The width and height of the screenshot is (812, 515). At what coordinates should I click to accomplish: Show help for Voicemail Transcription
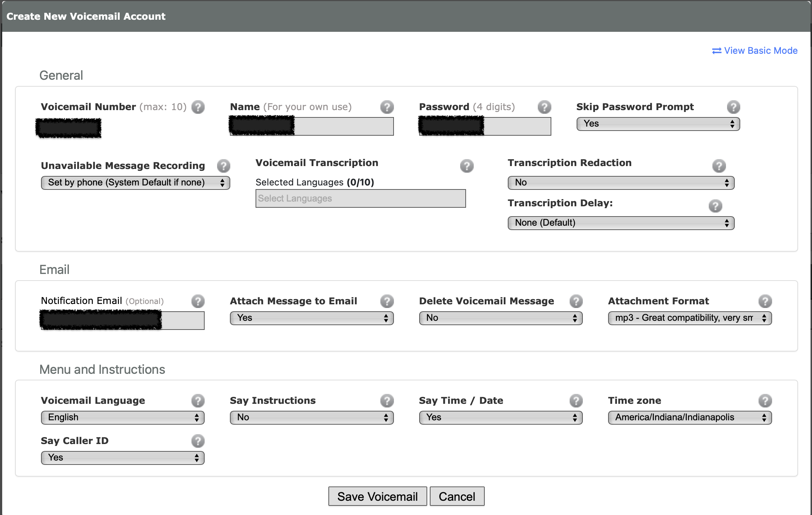[467, 166]
